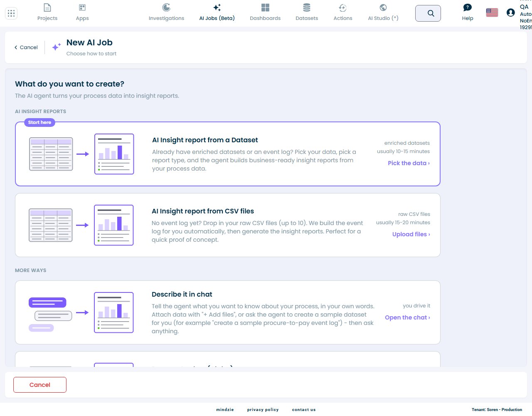The image size is (532, 416).
Task: Click the you drive it label
Action: [x=416, y=306]
